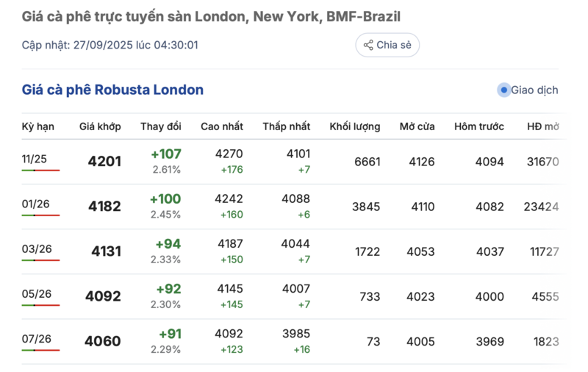
Task: Click the matched price 4201
Action: tap(104, 162)
